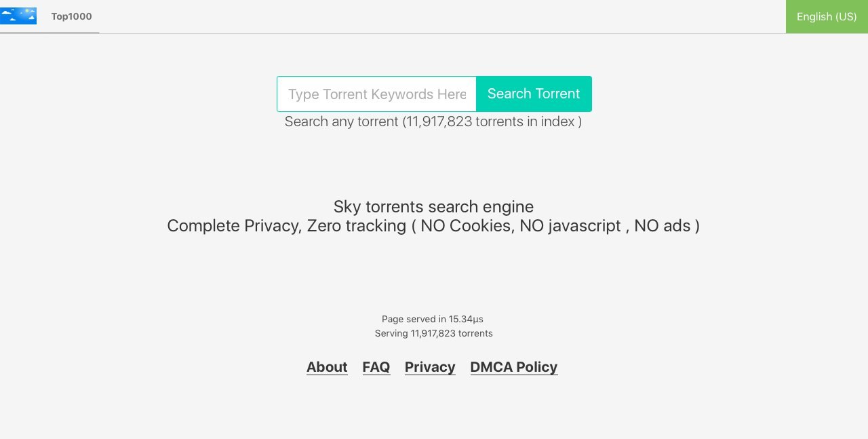Click the 'Page served in 15.34µs' text

433,319
